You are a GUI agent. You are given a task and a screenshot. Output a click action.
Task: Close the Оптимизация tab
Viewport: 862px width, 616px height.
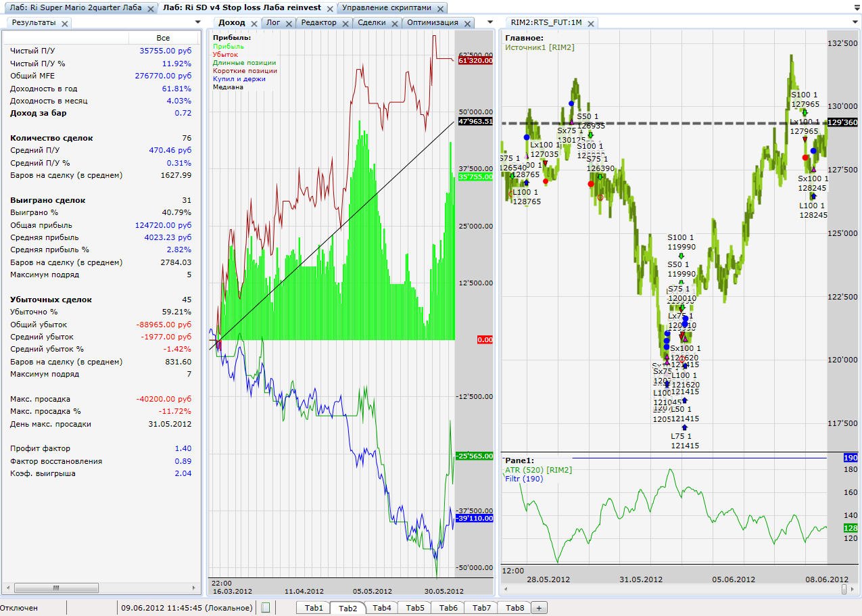pyautogui.click(x=469, y=23)
